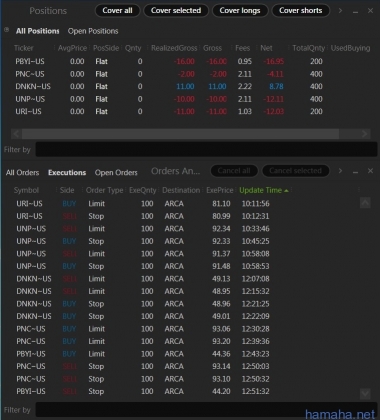Sort executions by Order Type column
The image size is (380, 420).
pos(104,190)
